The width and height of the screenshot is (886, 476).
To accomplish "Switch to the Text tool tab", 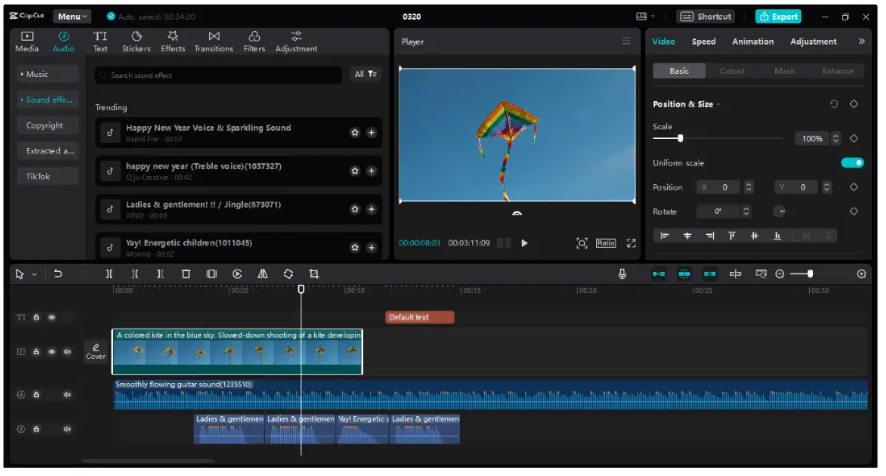I will click(100, 42).
